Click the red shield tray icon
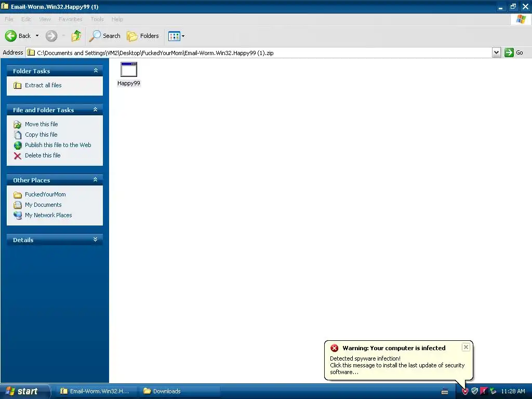The image size is (532, 399). 465,391
